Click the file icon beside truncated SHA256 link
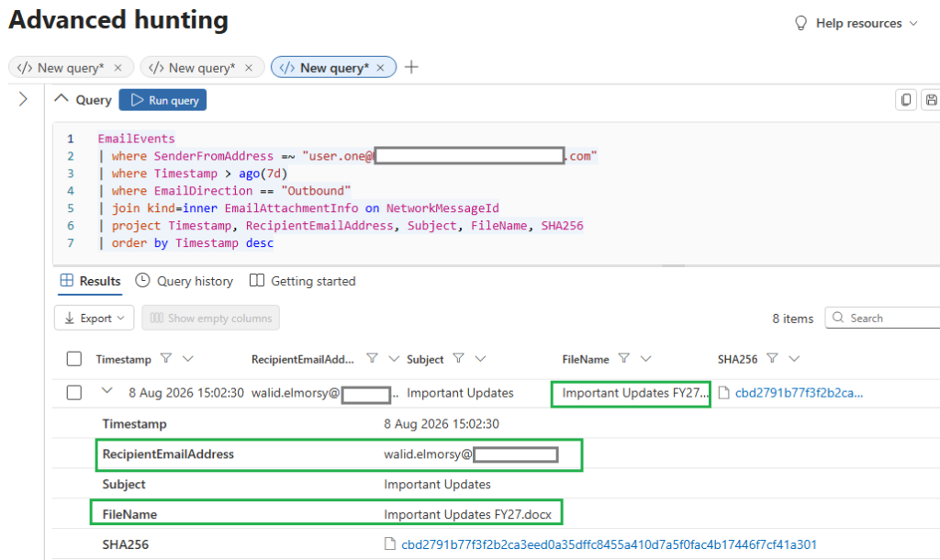The height and width of the screenshot is (560, 940). pos(724,393)
